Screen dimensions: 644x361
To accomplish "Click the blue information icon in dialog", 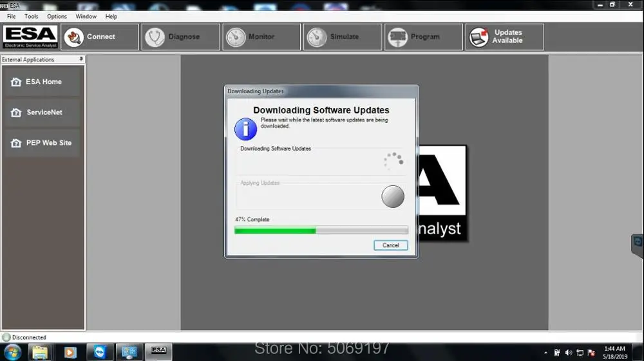I will click(x=245, y=129).
